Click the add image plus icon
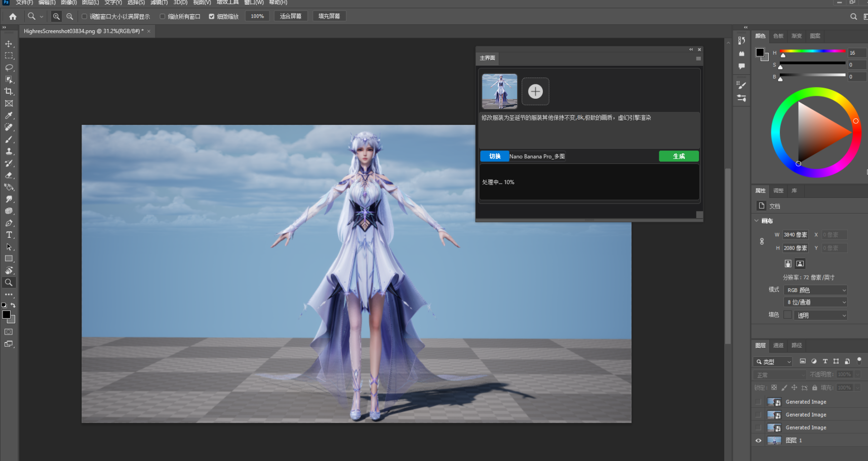 (x=535, y=92)
